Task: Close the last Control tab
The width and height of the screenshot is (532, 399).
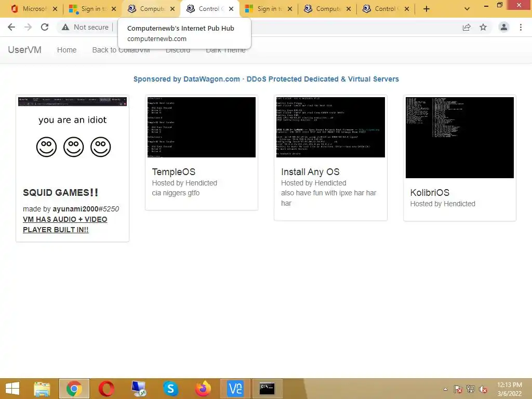Action: (x=407, y=9)
